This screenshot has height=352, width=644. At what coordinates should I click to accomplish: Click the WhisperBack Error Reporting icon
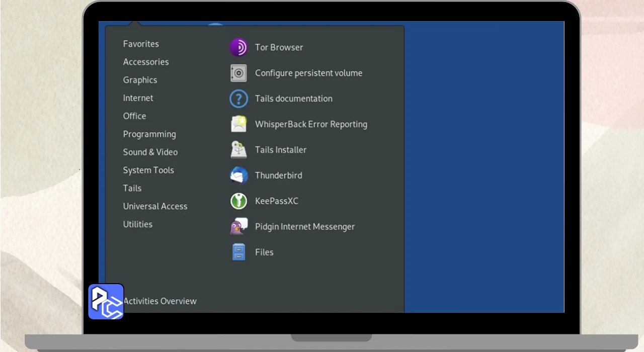[x=238, y=124]
